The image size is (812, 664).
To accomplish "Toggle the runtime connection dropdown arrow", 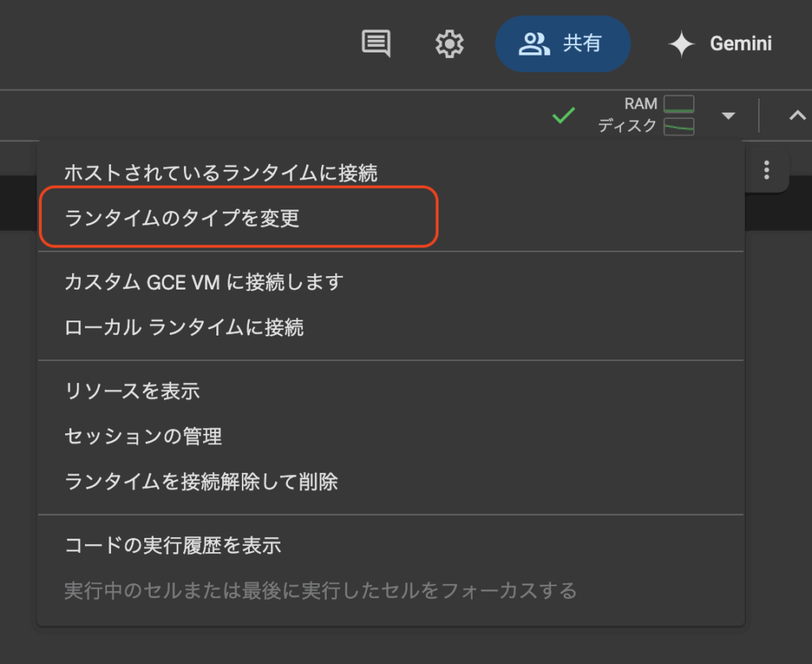I will [x=728, y=117].
